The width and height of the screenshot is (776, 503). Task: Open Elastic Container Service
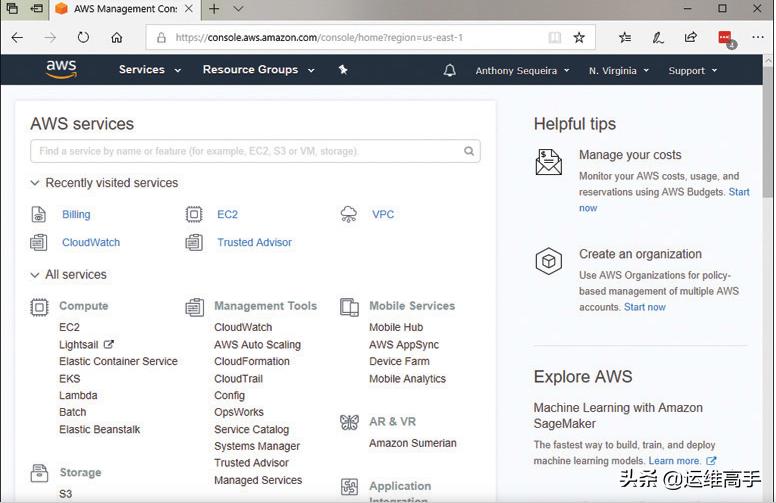coord(118,361)
